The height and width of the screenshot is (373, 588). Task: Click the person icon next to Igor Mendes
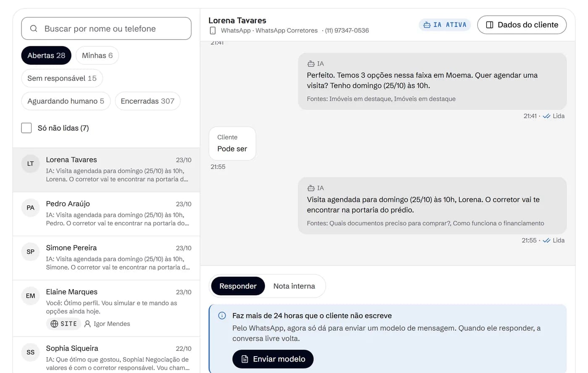(87, 324)
